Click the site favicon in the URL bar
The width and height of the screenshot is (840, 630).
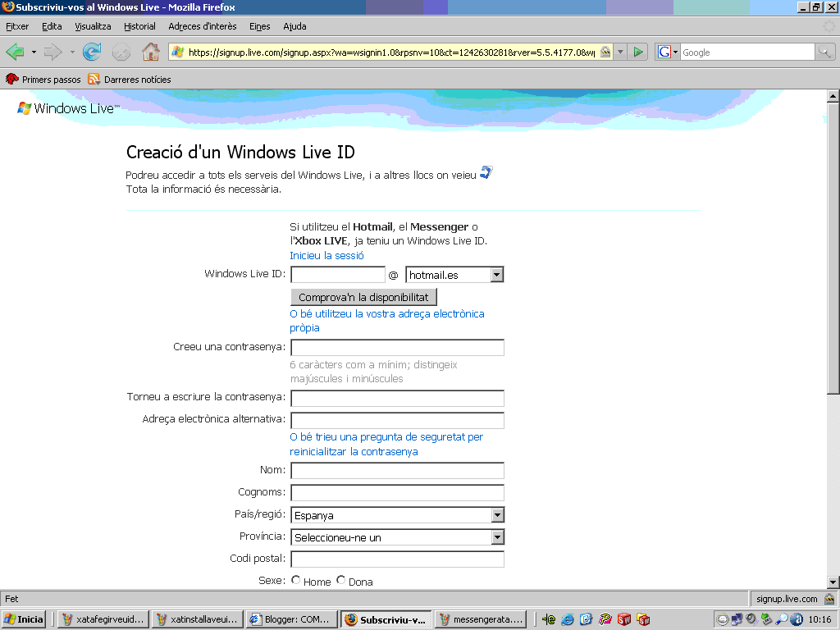pyautogui.click(x=178, y=52)
